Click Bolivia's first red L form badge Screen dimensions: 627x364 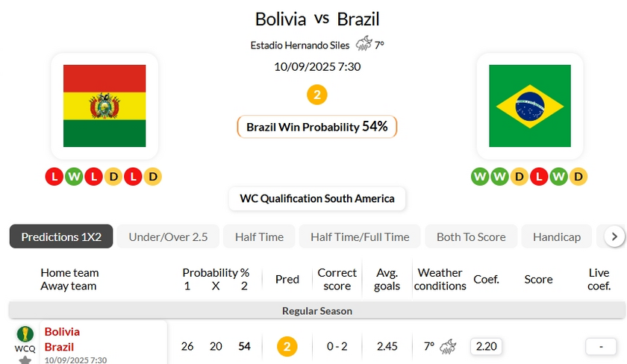(x=54, y=177)
